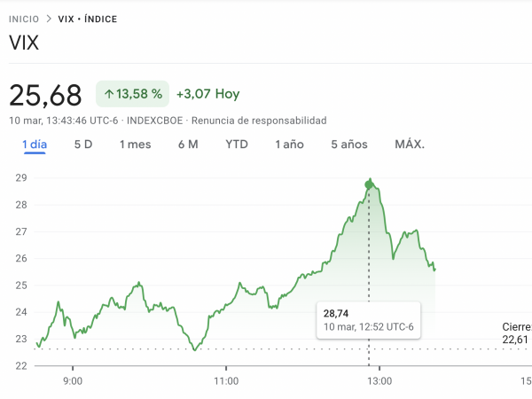Show the MÁX. range tab
The image size is (532, 399).
coord(410,145)
